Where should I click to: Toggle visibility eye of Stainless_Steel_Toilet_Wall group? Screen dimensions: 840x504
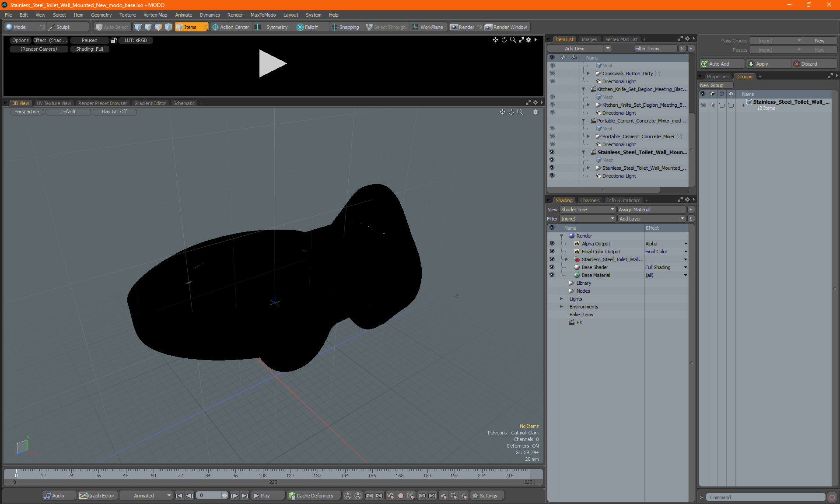(703, 105)
